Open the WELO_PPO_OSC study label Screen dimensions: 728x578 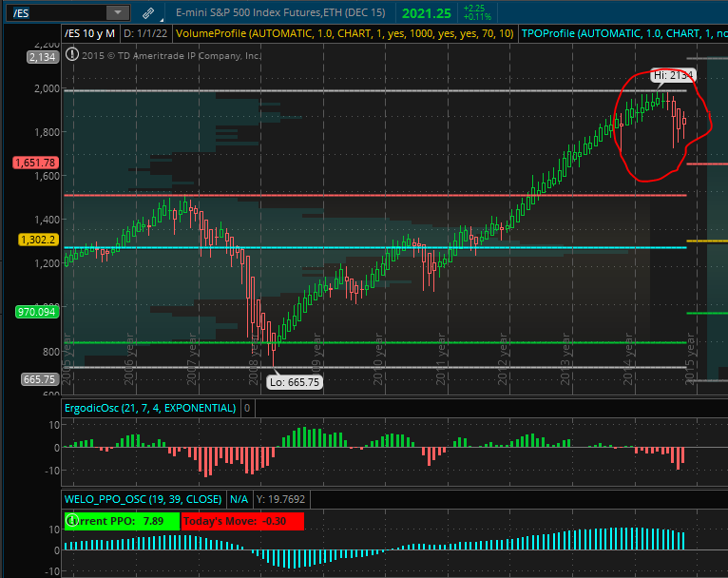point(143,499)
